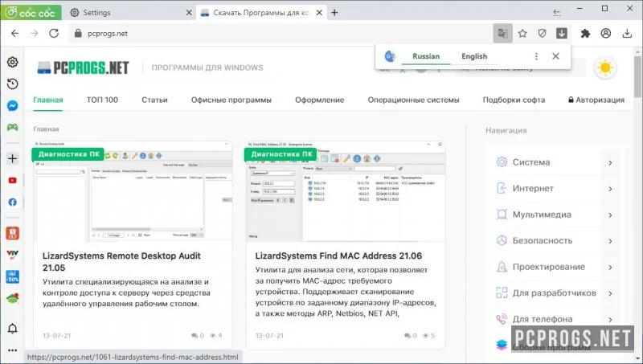Open Операционные системы menu item
The width and height of the screenshot is (643, 364).
click(x=413, y=100)
